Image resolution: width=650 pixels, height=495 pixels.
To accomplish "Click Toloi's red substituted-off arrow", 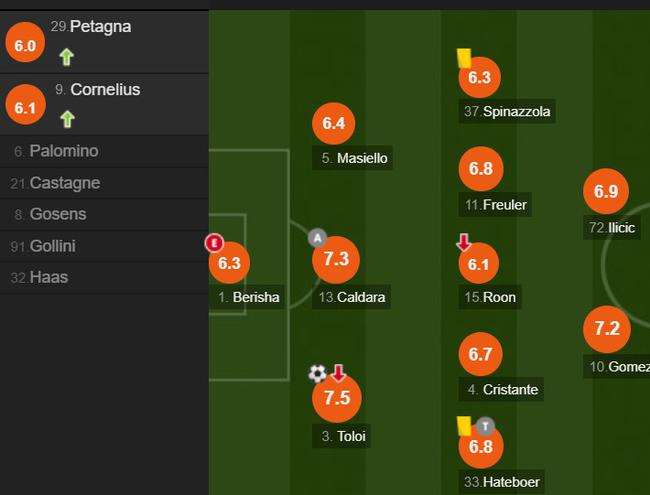I will 338,374.
